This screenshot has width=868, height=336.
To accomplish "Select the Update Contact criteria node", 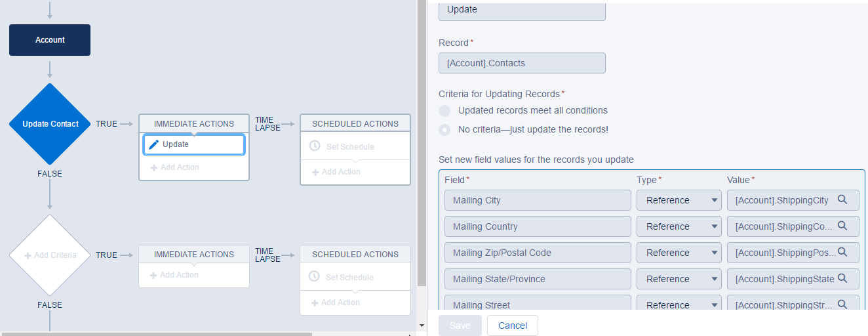I will point(50,124).
